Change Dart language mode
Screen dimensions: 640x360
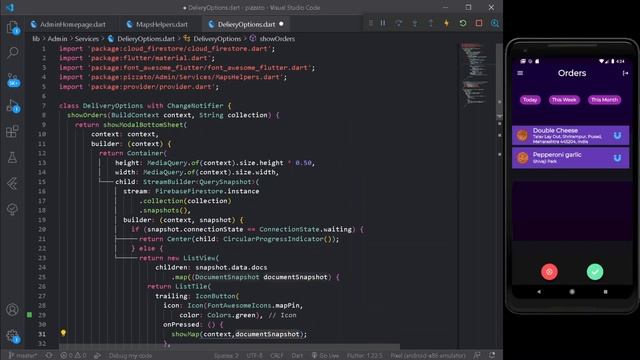[297, 356]
